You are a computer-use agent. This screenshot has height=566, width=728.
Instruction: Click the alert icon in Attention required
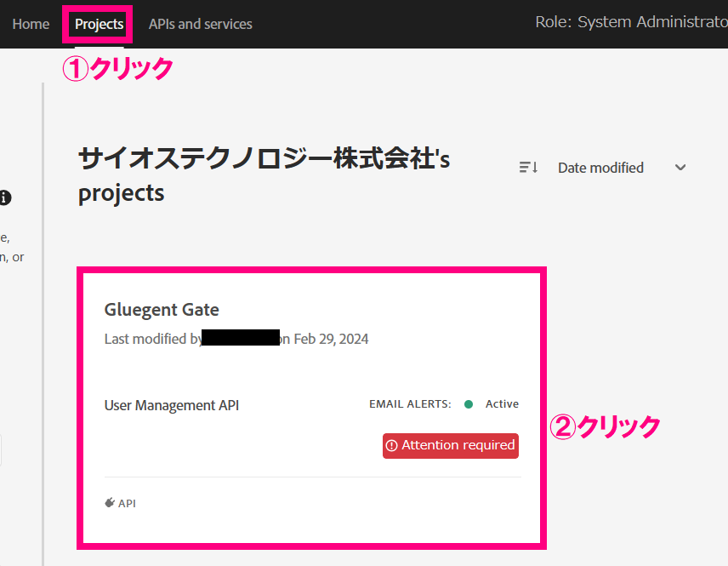(392, 446)
